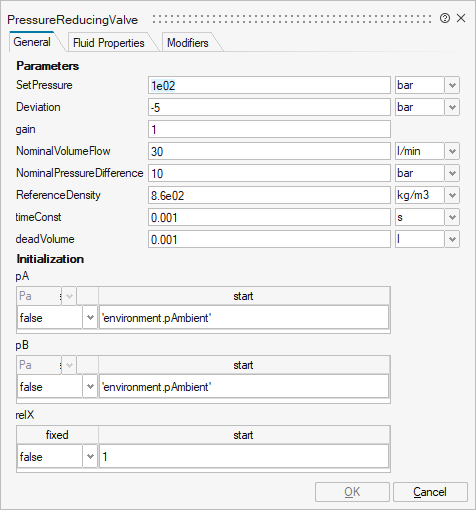Close the PressureReducingValve dialog

(461, 18)
